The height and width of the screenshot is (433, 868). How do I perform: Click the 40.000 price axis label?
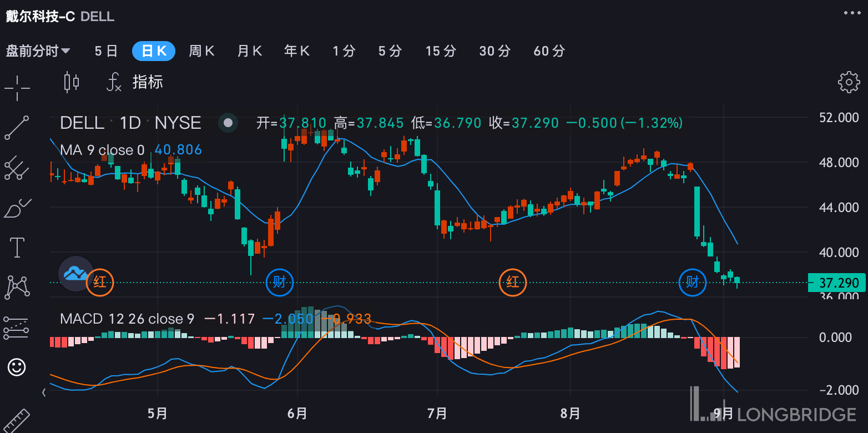click(x=839, y=253)
